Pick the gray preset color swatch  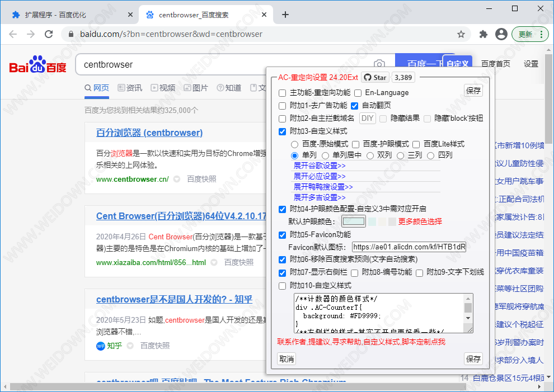[x=392, y=221]
